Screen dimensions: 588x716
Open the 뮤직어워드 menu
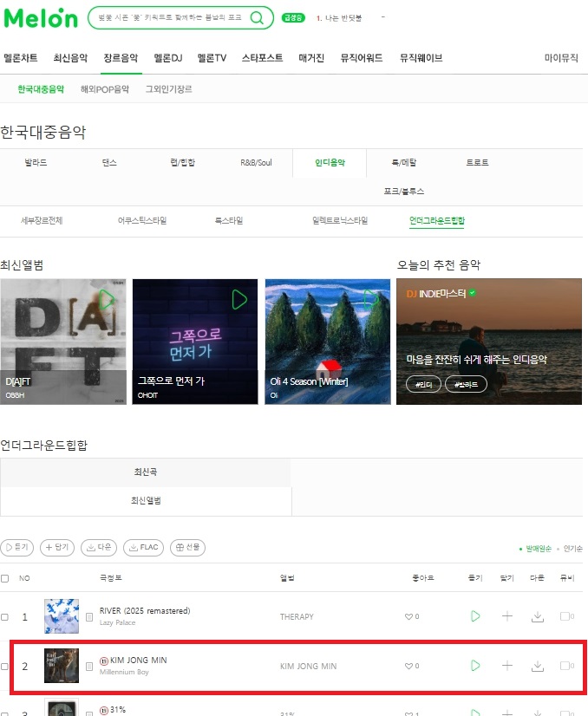tap(362, 58)
